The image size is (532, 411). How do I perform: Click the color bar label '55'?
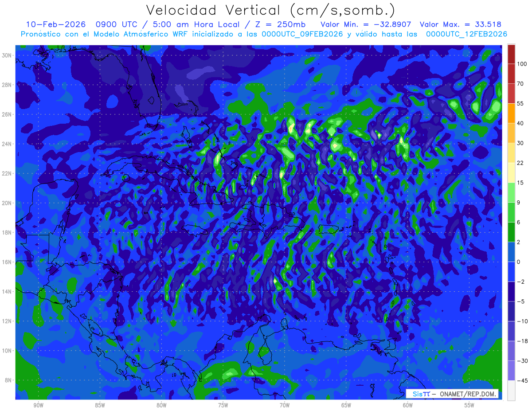point(520,103)
